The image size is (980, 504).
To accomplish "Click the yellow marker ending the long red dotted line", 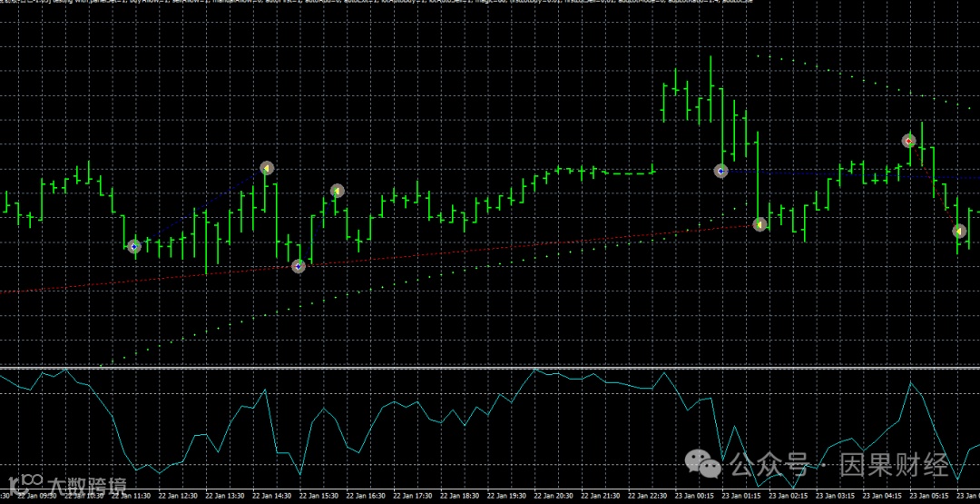I will [760, 224].
